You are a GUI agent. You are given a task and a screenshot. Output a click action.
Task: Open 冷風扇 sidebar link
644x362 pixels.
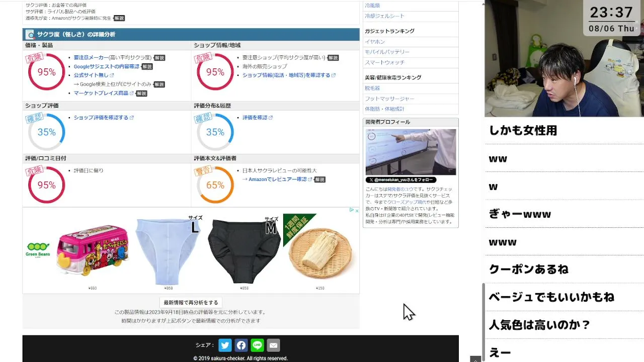[372, 6]
